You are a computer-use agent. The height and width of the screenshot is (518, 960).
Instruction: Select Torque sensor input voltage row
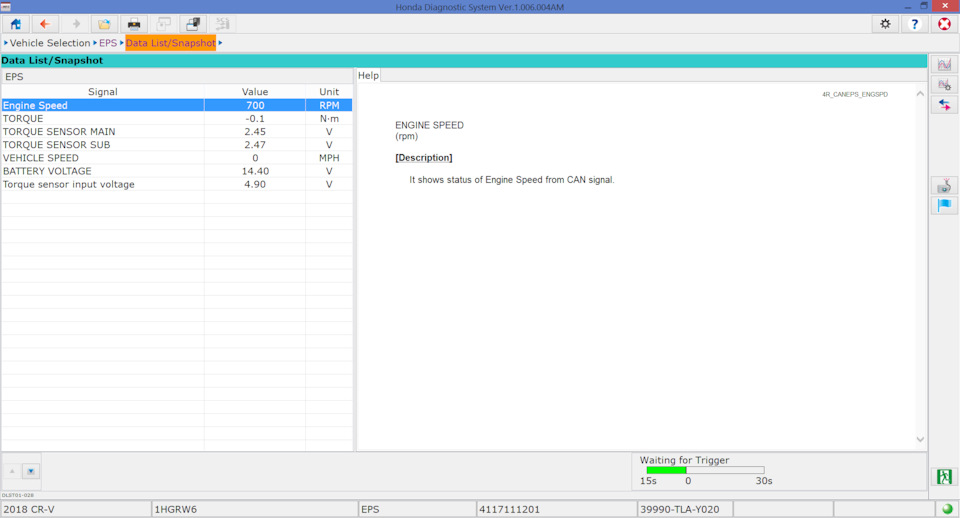click(x=176, y=184)
